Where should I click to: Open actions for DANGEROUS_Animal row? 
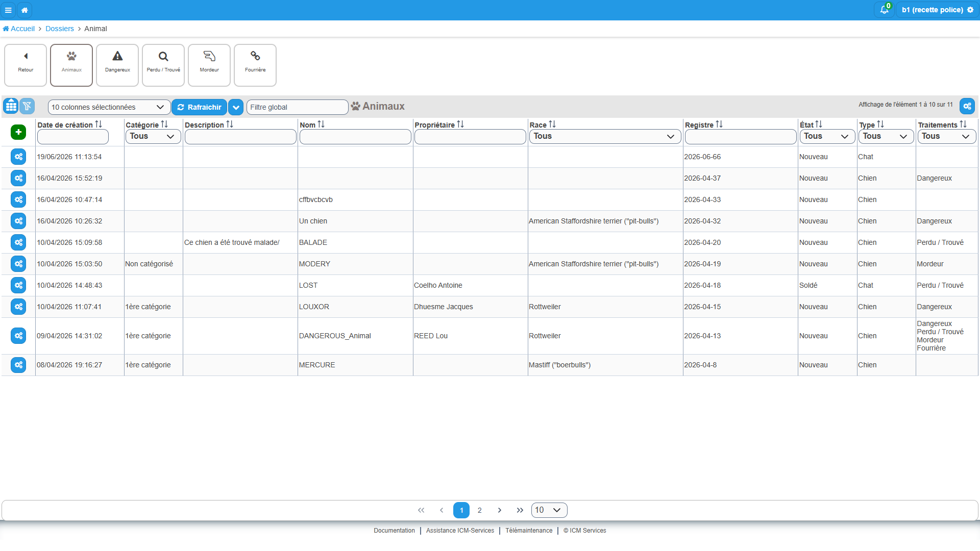[x=18, y=336]
